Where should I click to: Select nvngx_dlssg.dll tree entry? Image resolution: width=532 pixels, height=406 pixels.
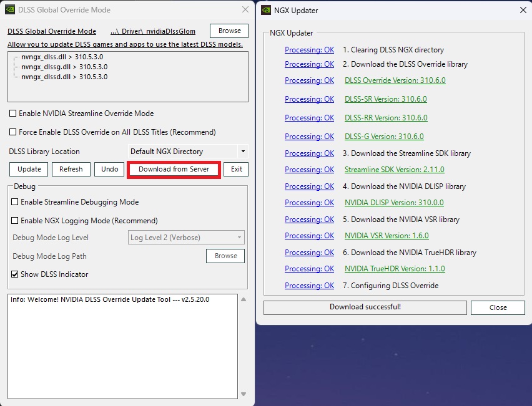click(x=64, y=67)
